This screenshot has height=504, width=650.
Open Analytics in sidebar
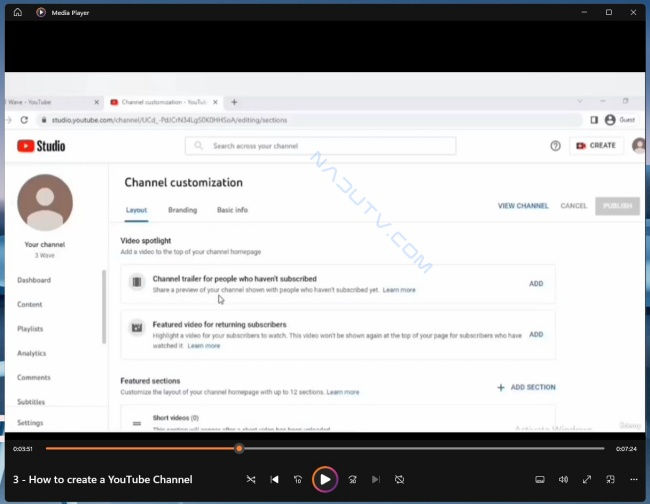pos(32,353)
